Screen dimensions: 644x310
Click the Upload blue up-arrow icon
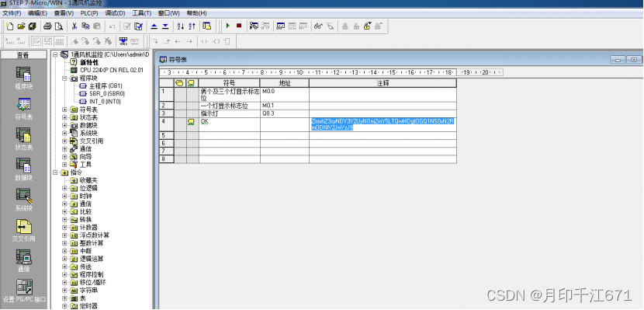point(154,26)
